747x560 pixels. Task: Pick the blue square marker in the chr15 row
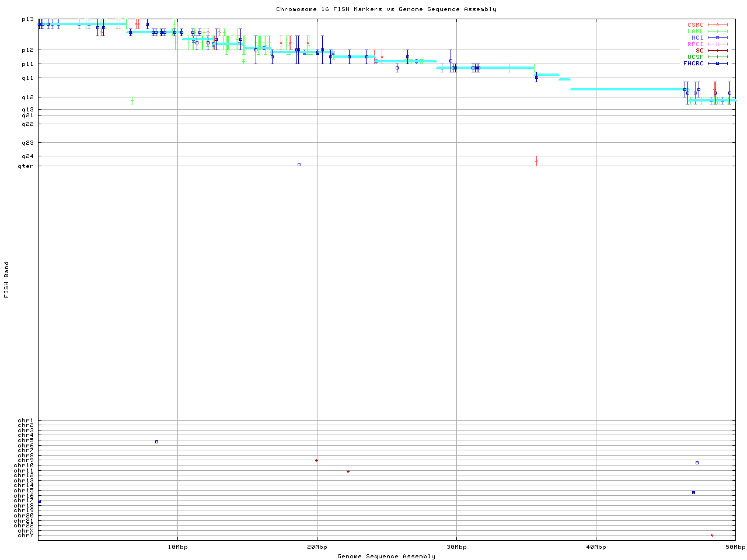tap(693, 492)
